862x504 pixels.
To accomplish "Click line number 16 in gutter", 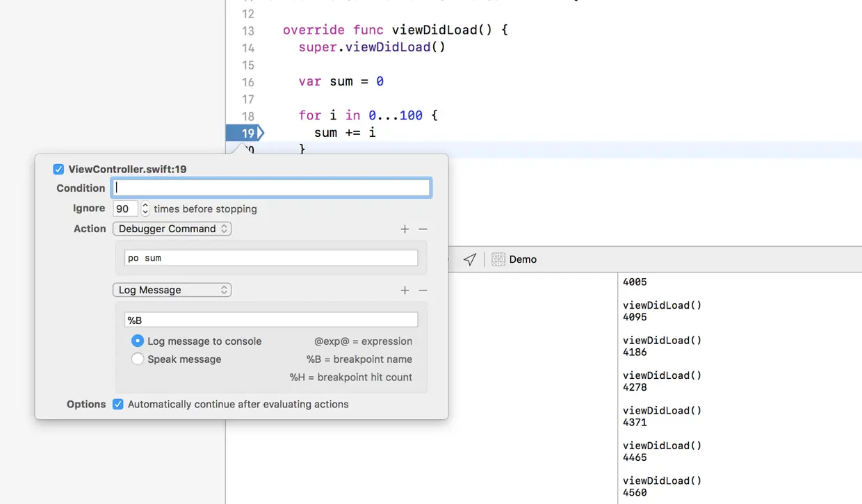I will coord(247,82).
